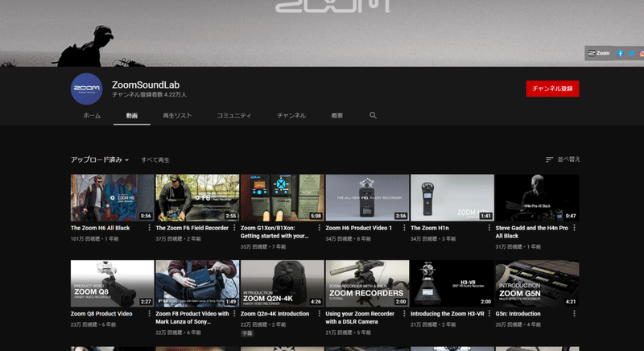The image size is (644, 351).
Task: Open the ZoomSoundLab channel avatar
Action: 87,89
